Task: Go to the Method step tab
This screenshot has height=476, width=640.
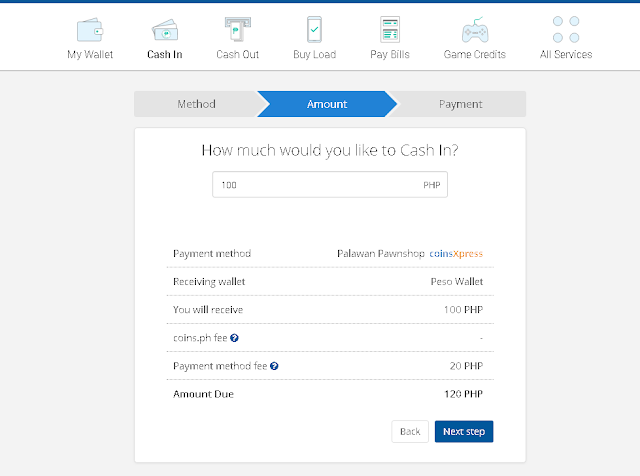Action: 196,104
